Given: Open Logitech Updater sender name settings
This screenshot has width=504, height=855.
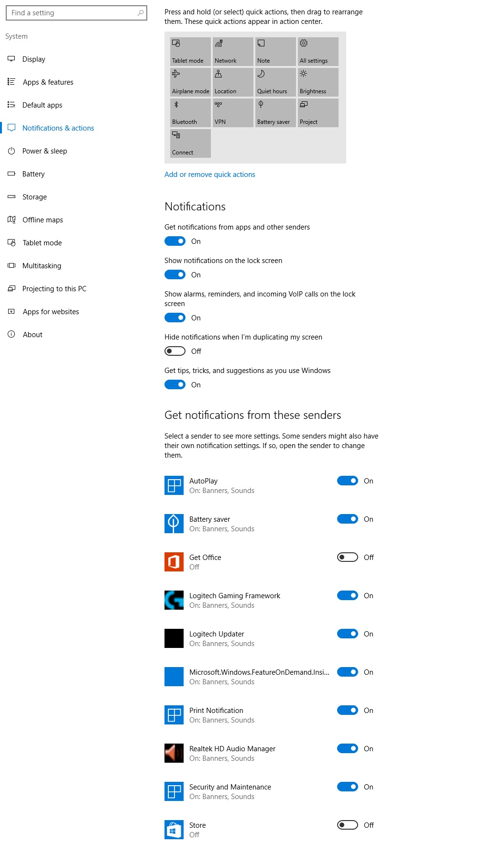Looking at the screenshot, I should click(x=217, y=634).
